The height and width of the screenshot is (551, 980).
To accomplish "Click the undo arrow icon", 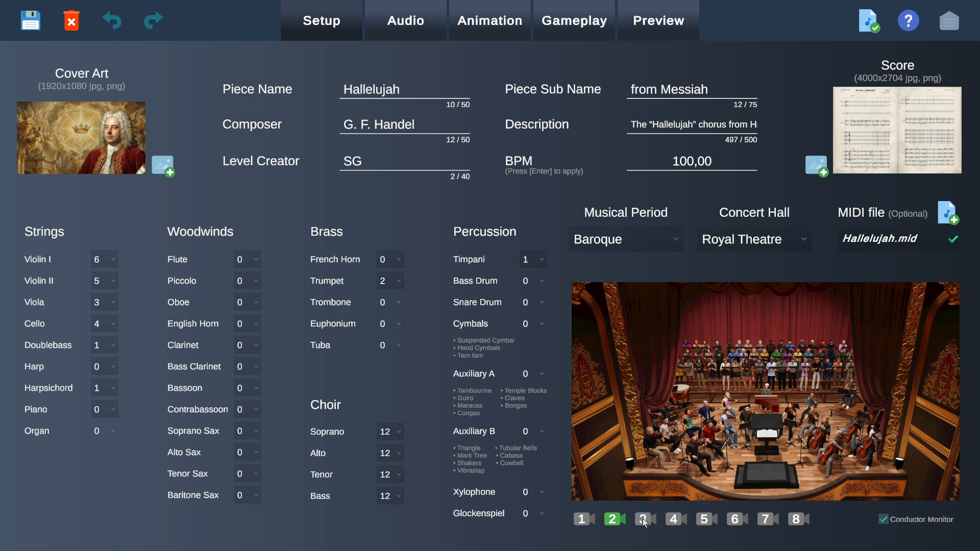I will pyautogui.click(x=112, y=20).
